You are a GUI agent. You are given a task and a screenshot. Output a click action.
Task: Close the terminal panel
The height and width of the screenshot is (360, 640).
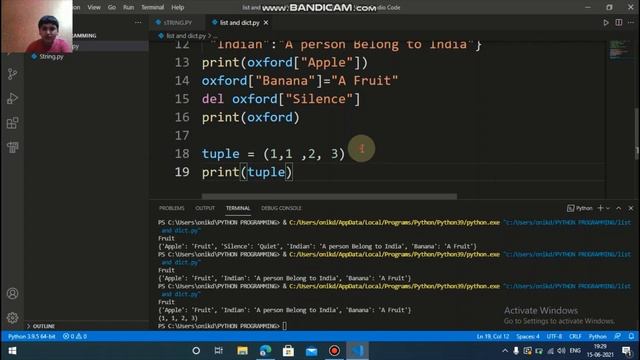coord(631,208)
